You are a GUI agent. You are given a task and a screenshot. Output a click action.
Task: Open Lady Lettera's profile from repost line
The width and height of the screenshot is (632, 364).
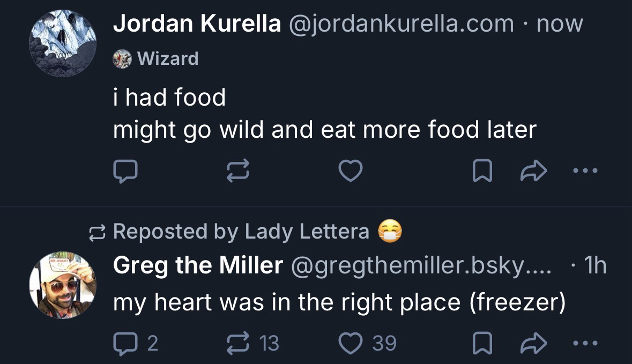(x=307, y=231)
